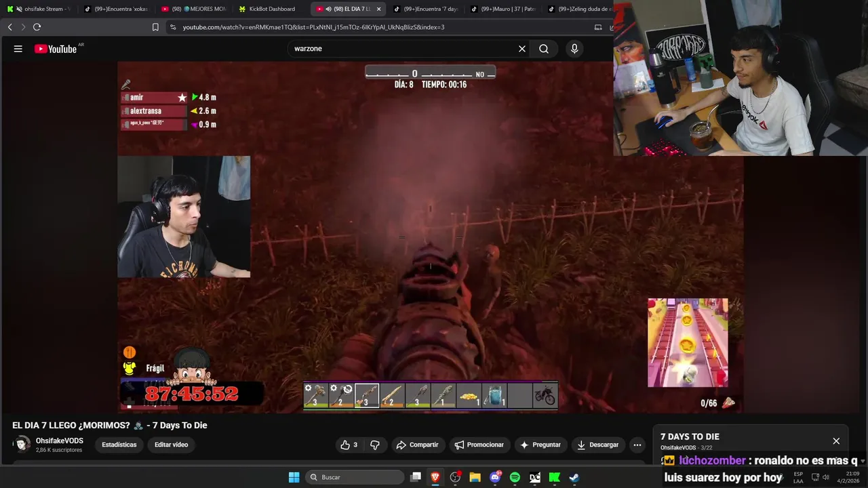The height and width of the screenshot is (488, 868).
Task: Go to YouTube home via the logo
Action: [56, 49]
